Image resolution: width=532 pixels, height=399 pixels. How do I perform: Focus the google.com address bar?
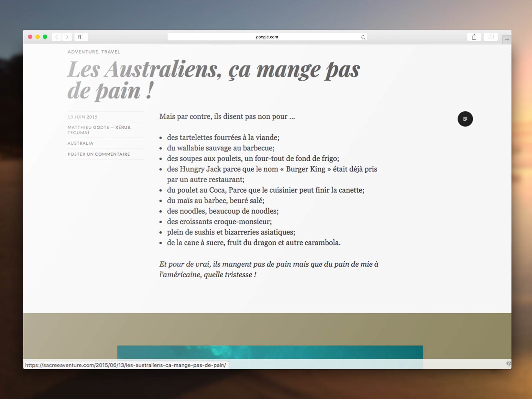[x=267, y=37]
